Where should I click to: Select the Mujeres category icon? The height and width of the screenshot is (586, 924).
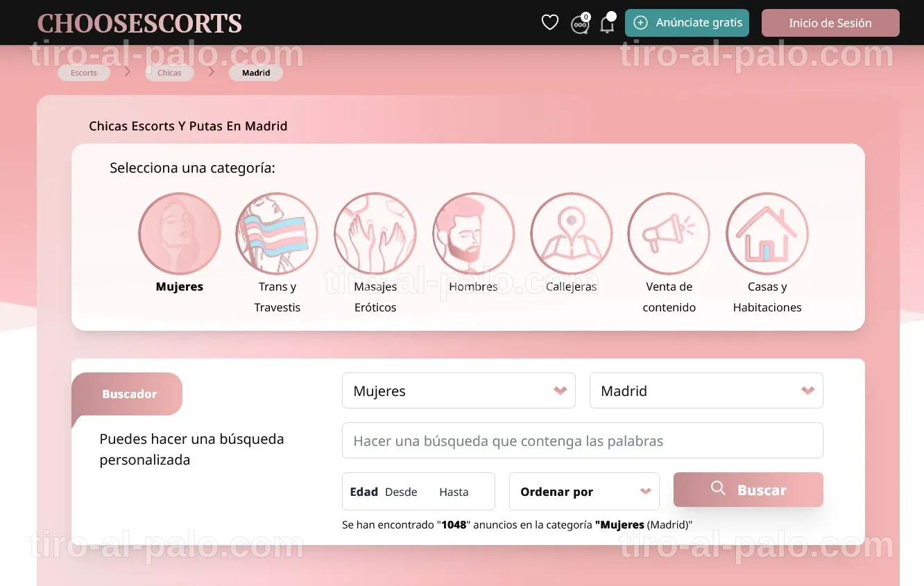(180, 234)
